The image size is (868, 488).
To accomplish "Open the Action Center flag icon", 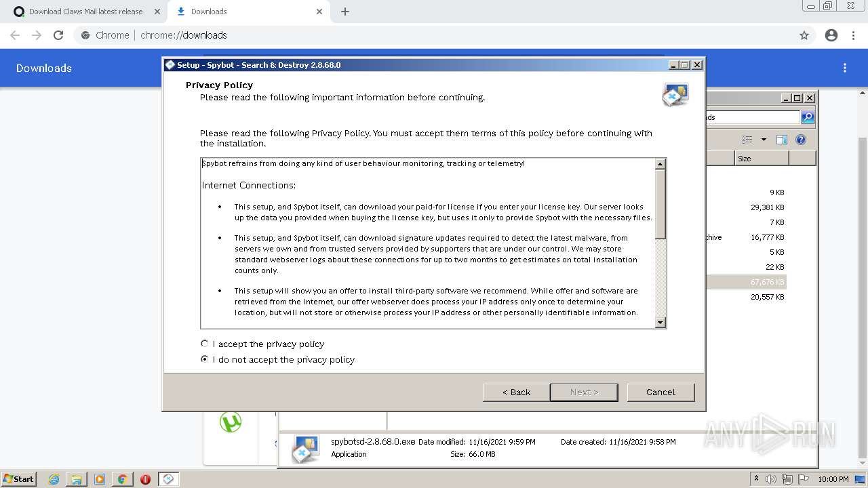I will point(803,479).
